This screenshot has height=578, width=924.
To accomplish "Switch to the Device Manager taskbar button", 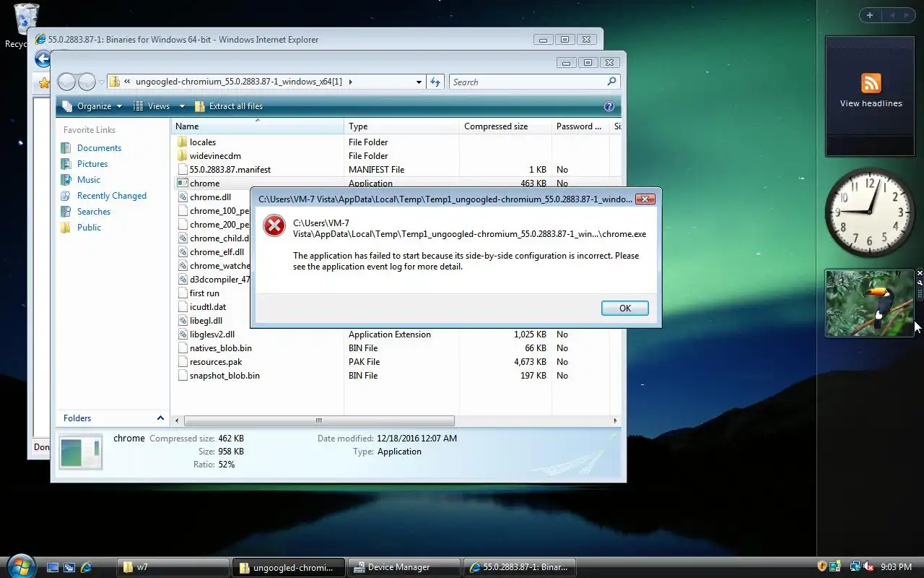I will tap(404, 567).
